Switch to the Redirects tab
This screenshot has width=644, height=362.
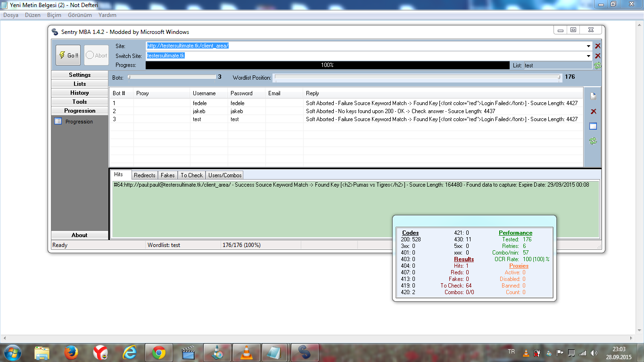(144, 175)
